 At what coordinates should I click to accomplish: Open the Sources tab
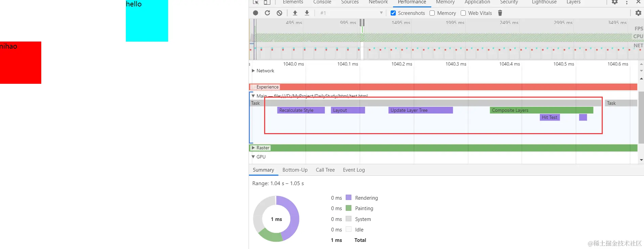tap(350, 2)
